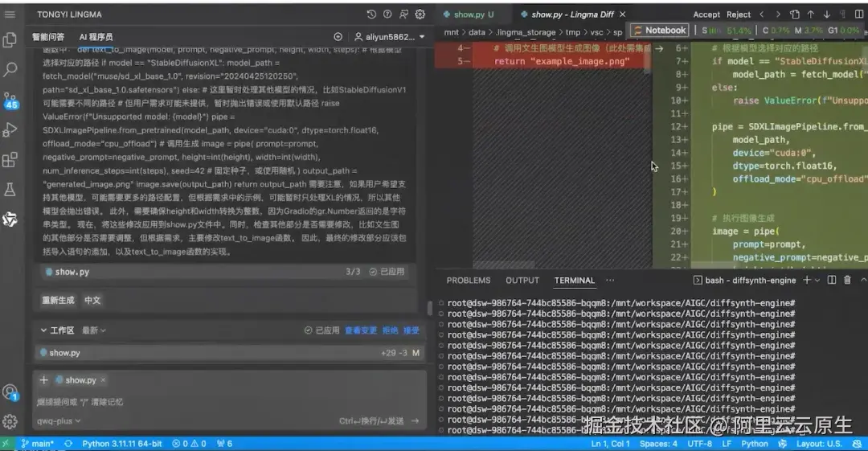Split the terminal panel

pos(832,281)
